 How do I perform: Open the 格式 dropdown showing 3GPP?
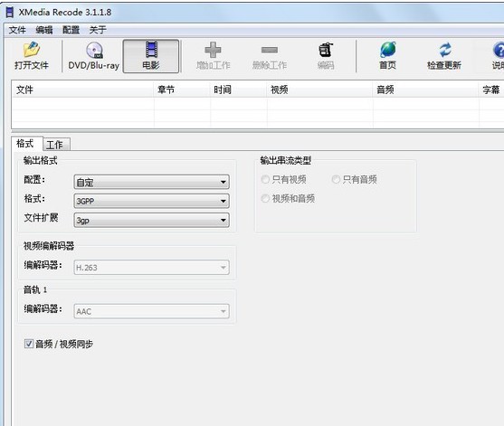pyautogui.click(x=151, y=201)
